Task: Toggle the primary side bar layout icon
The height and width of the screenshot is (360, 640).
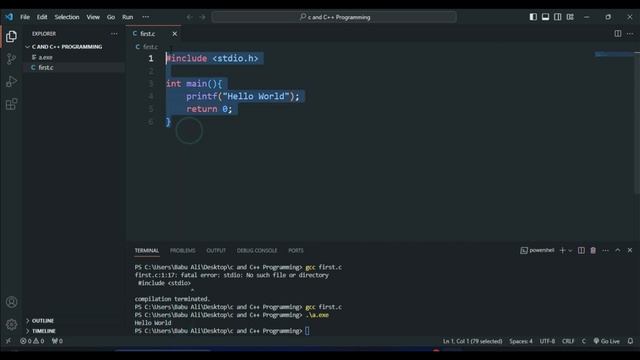Action: click(533, 17)
